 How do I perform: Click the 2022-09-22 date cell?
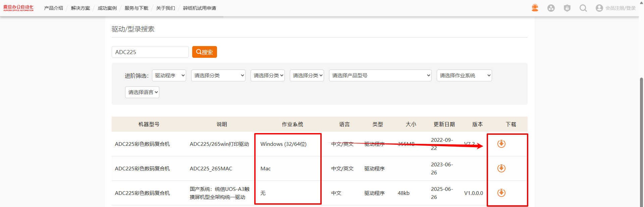442,144
